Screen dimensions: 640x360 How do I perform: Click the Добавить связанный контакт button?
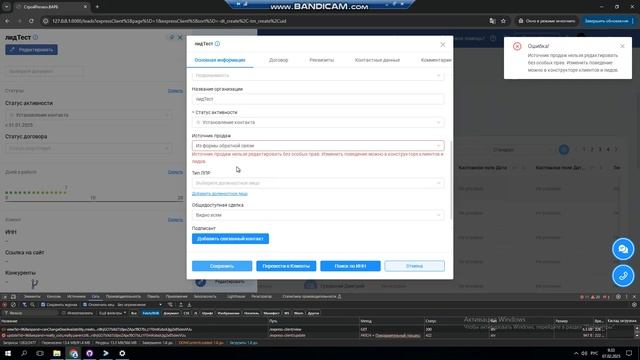(x=230, y=239)
